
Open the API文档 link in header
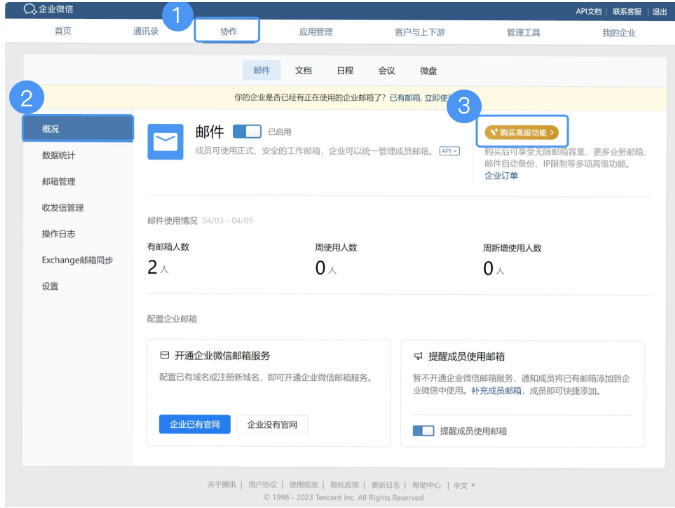click(589, 11)
